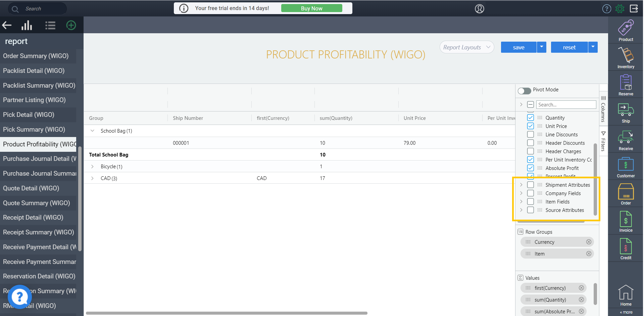Expand all columns chevron beside Search
The height and width of the screenshot is (316, 644).
coord(521,104)
